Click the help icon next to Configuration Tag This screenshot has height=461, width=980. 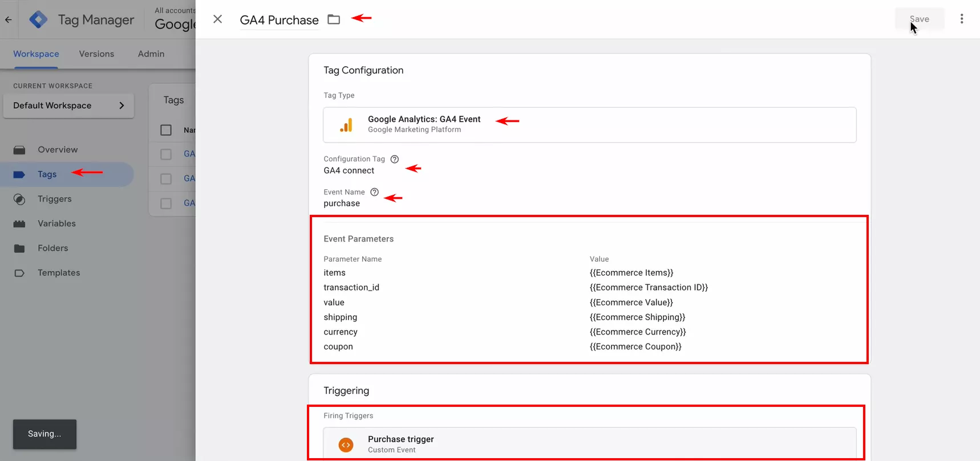click(394, 159)
